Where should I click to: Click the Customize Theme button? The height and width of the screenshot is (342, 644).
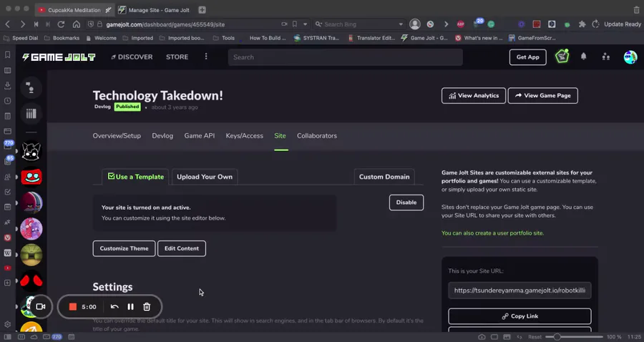tap(124, 248)
